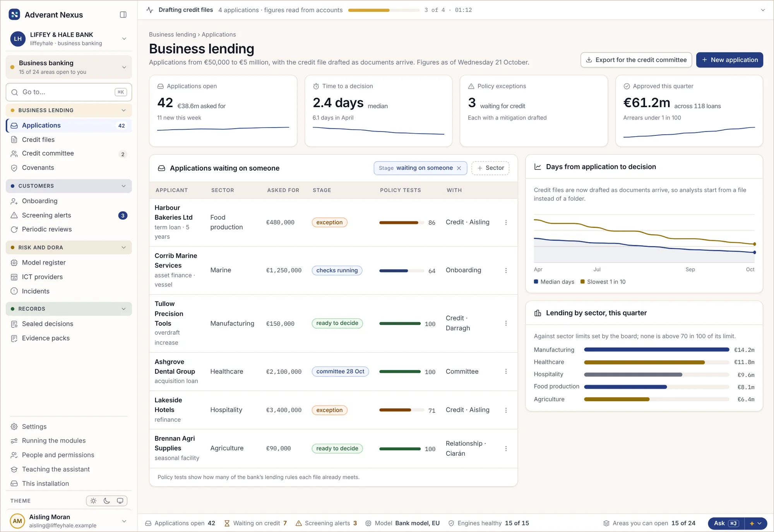Click the Areas you can open layers icon
The width and height of the screenshot is (774, 532).
606,523
